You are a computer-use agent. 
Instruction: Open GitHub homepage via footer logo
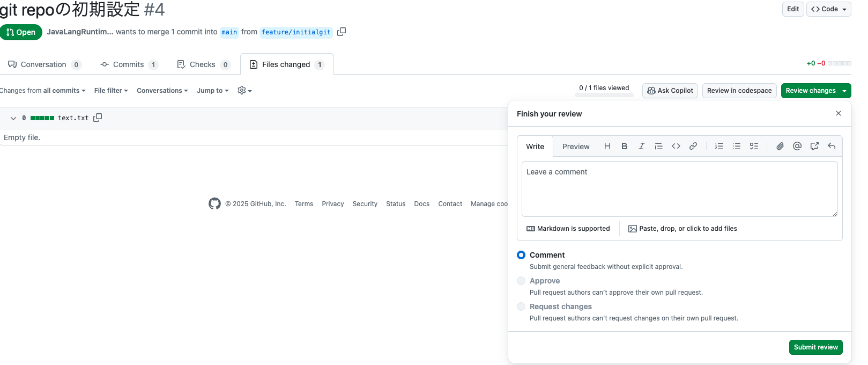214,203
